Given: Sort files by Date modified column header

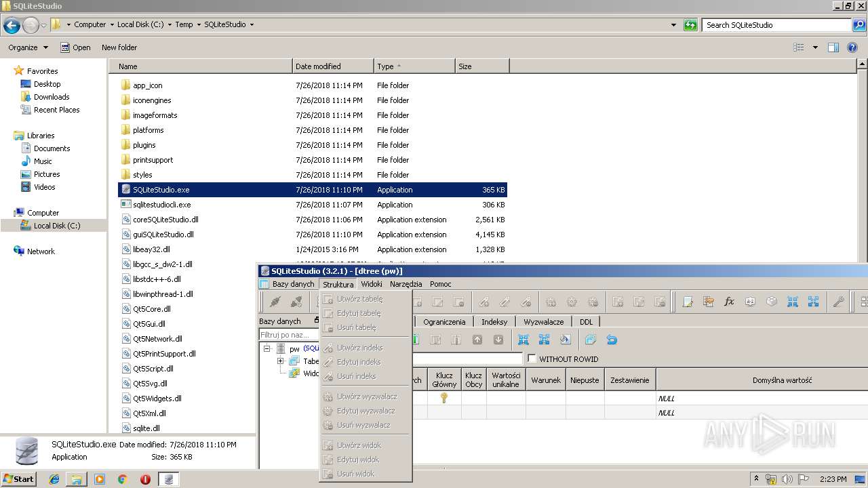Looking at the screenshot, I should pos(333,66).
